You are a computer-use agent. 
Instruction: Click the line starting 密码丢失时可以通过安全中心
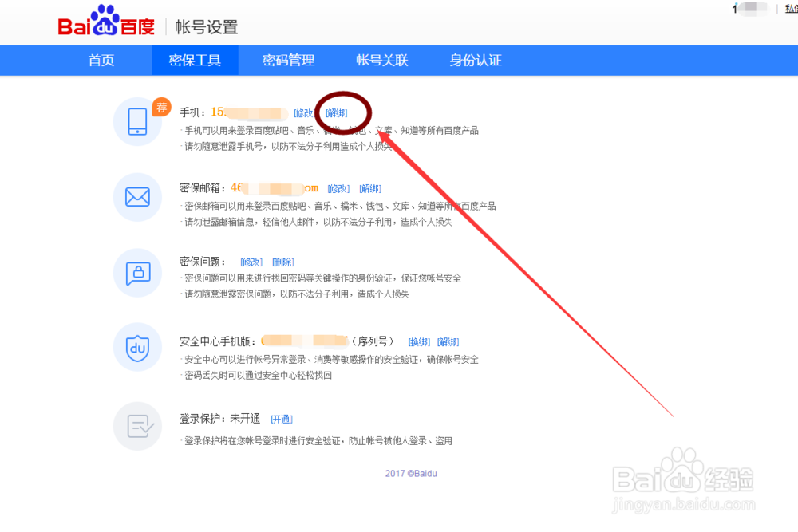point(258,376)
